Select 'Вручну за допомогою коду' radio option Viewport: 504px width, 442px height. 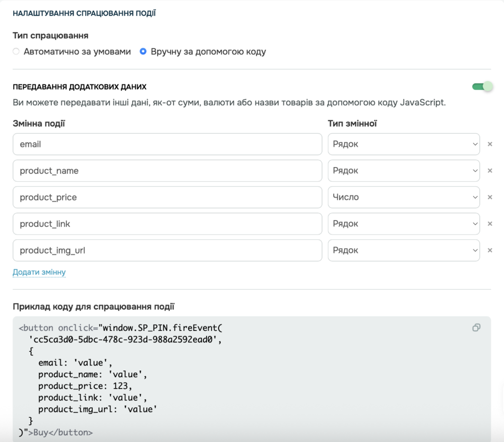143,51
